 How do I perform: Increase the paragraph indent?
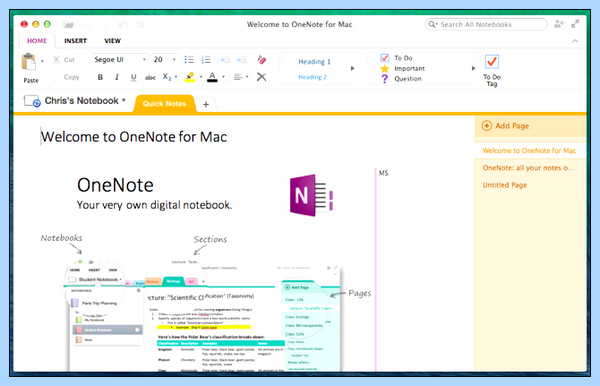pos(241,60)
